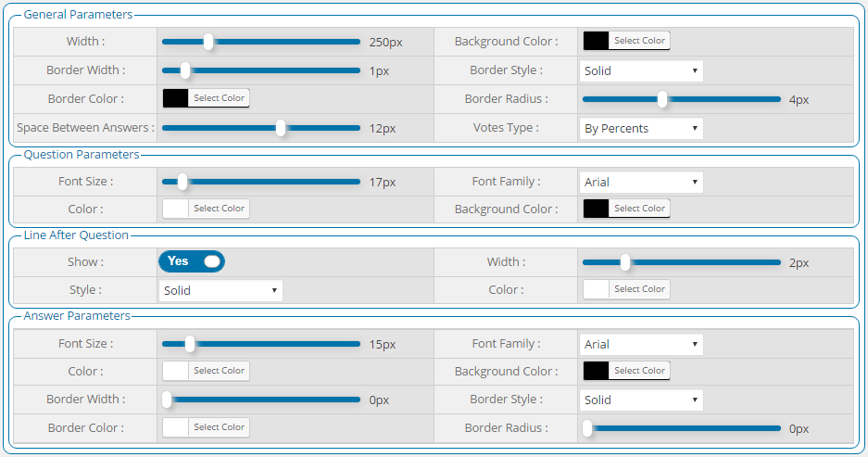Click the white Answer Color swatch
Screen dimensions: 868x457
pyautogui.click(x=175, y=371)
